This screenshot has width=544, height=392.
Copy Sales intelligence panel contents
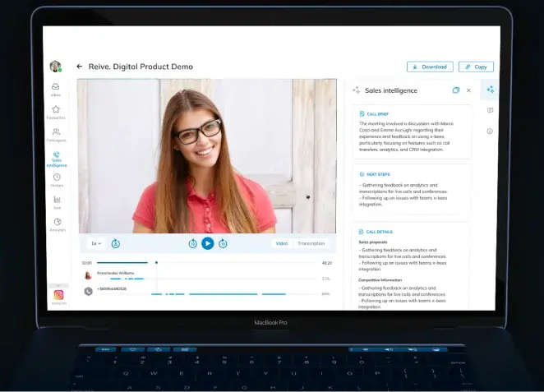coord(456,90)
